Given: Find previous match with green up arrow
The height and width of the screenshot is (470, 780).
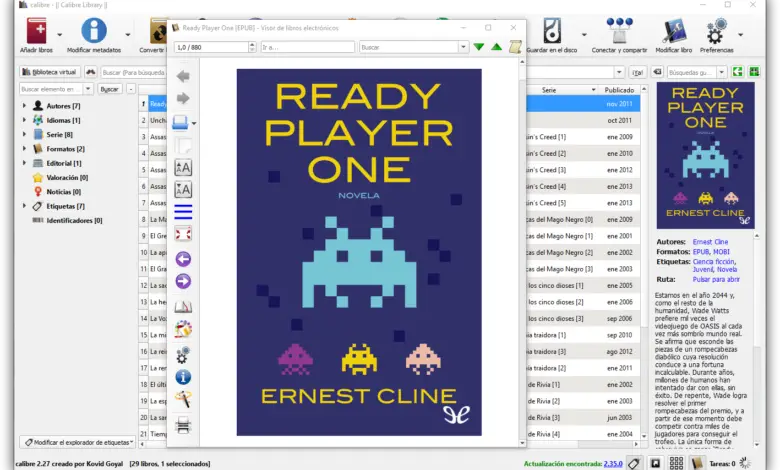Looking at the screenshot, I should [496, 47].
